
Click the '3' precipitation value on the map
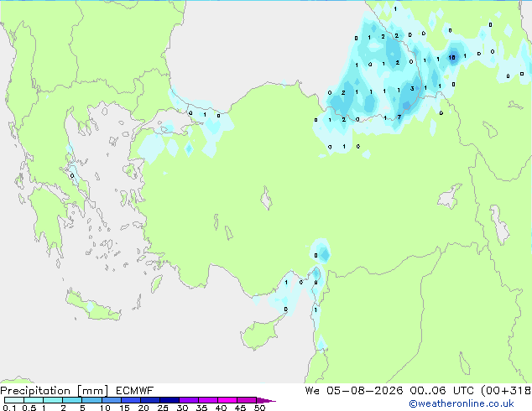(412, 89)
